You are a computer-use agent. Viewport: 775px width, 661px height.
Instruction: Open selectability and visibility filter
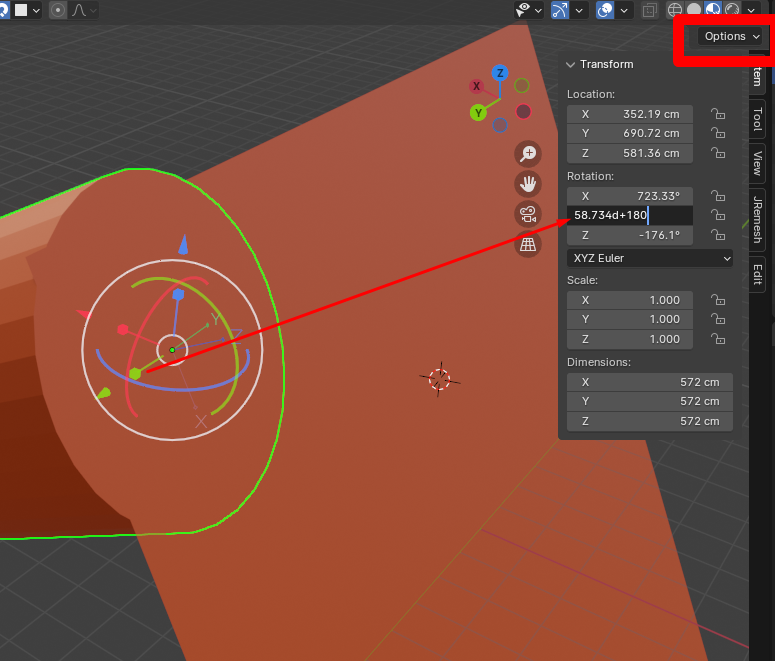click(x=523, y=9)
